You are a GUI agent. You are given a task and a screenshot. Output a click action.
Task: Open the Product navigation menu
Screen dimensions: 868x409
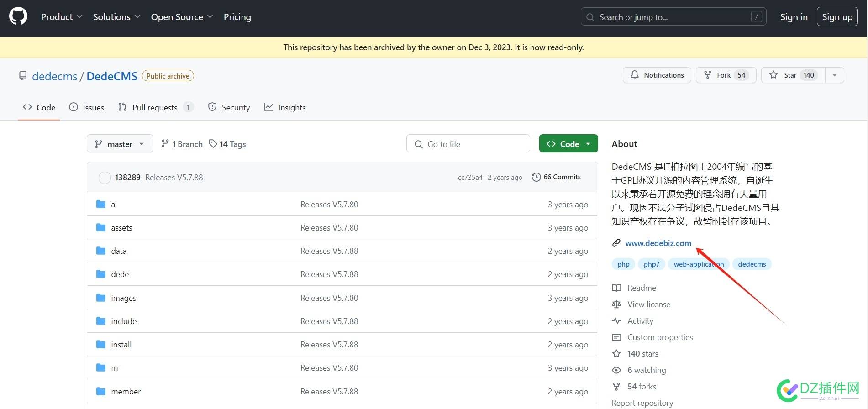point(62,17)
